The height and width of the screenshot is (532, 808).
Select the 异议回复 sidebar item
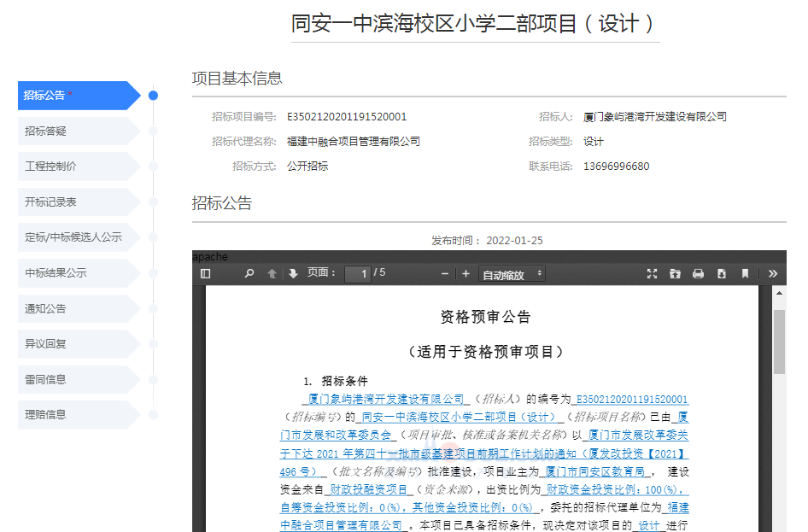coord(77,344)
